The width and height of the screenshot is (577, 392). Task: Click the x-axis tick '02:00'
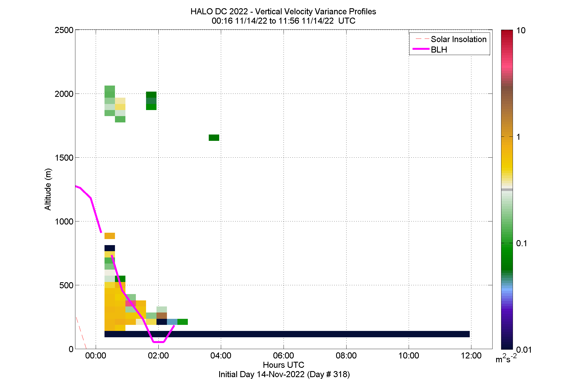[x=158, y=355]
